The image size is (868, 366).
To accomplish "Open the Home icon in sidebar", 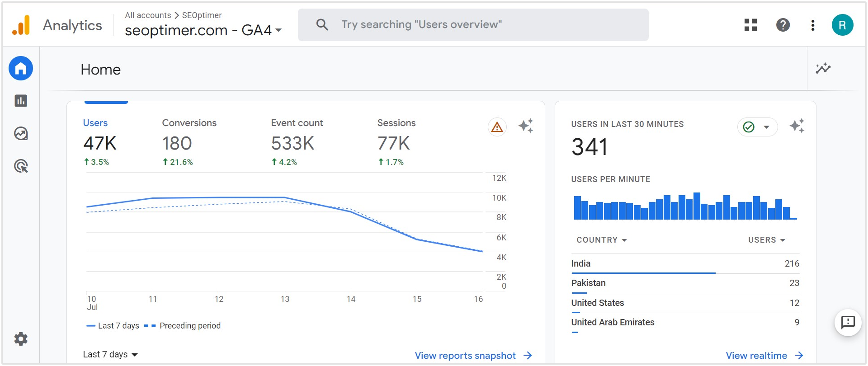I will pos(21,68).
